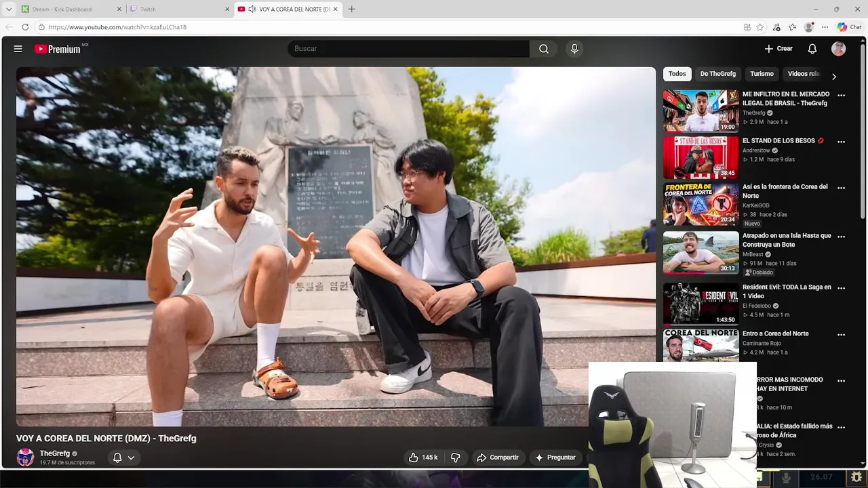The width and height of the screenshot is (868, 488).
Task: Reload the page
Action: coord(25,27)
